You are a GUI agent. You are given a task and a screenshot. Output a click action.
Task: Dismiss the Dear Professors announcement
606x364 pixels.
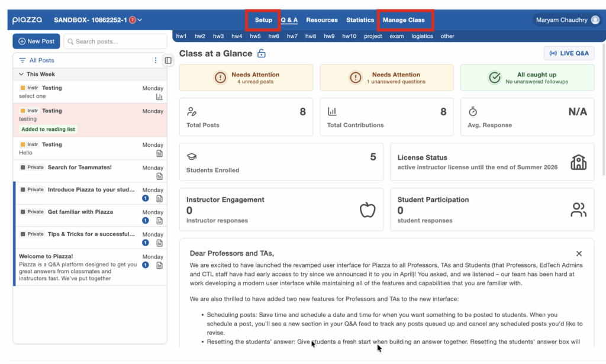tap(579, 253)
